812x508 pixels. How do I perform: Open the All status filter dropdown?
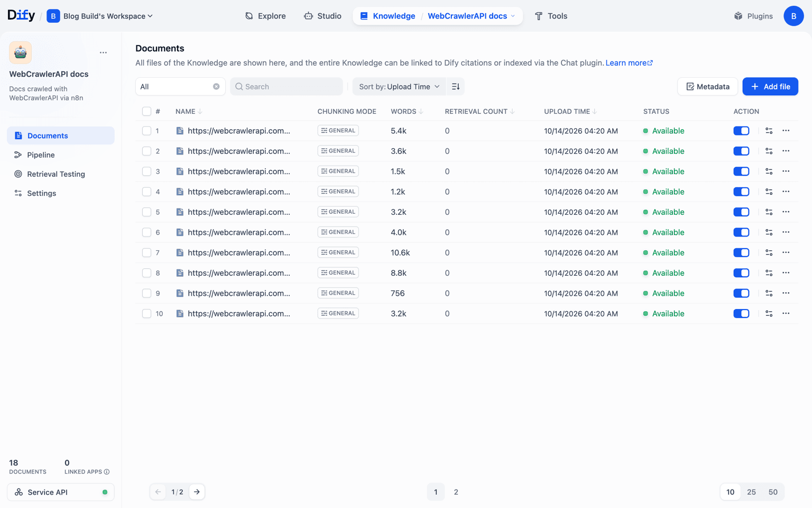coord(180,86)
